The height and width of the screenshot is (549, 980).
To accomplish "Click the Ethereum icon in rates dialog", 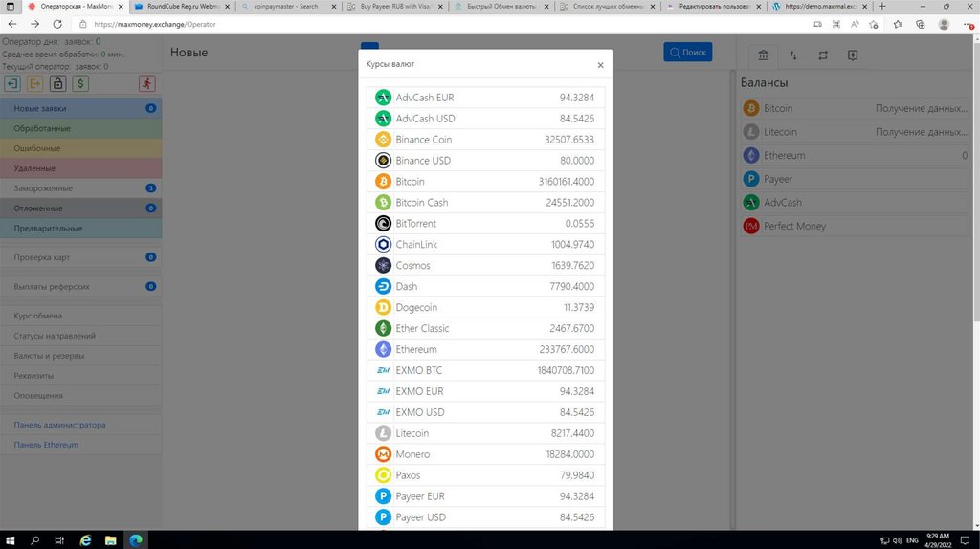I will pyautogui.click(x=383, y=349).
